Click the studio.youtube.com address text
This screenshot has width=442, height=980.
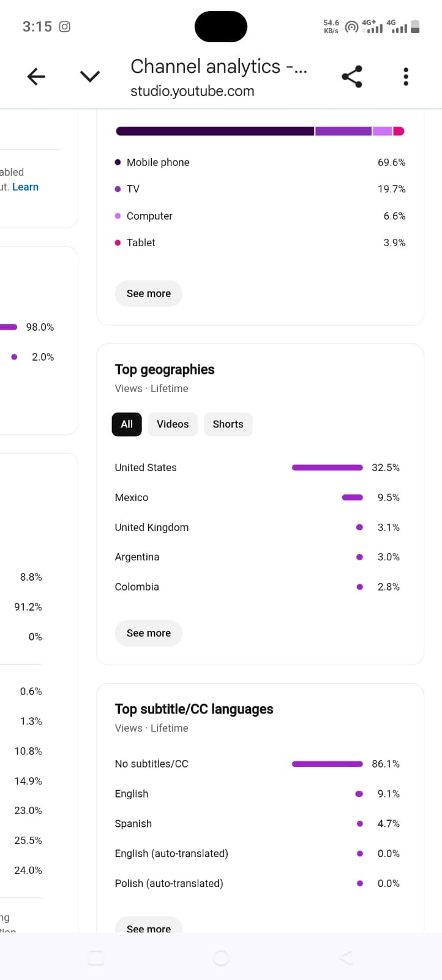point(192,91)
